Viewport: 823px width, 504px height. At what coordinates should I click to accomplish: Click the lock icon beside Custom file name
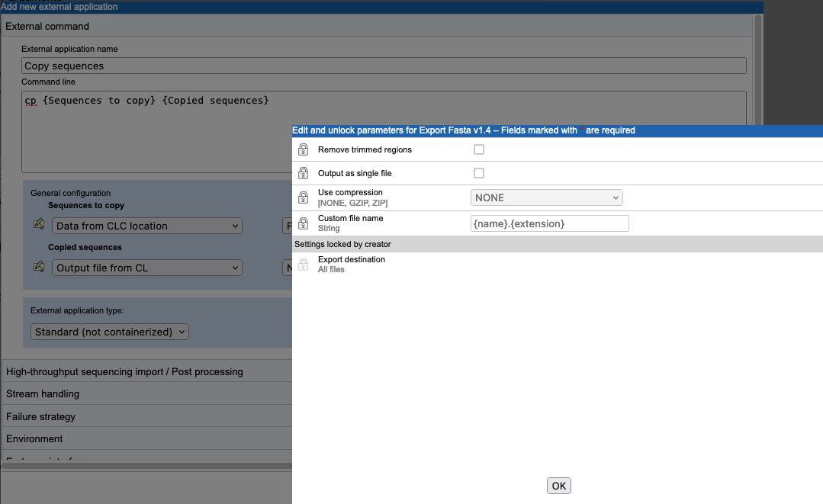(303, 222)
